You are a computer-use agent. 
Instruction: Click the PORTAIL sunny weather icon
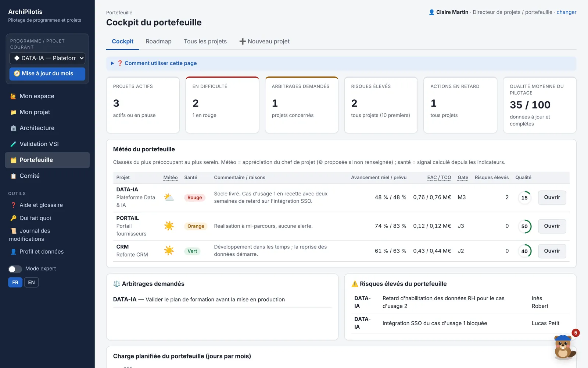click(169, 226)
